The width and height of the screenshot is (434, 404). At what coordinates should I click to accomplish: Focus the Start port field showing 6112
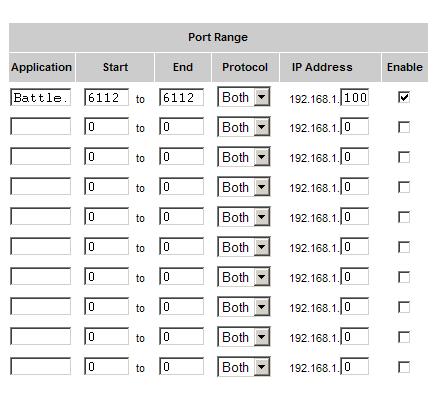pyautogui.click(x=106, y=97)
